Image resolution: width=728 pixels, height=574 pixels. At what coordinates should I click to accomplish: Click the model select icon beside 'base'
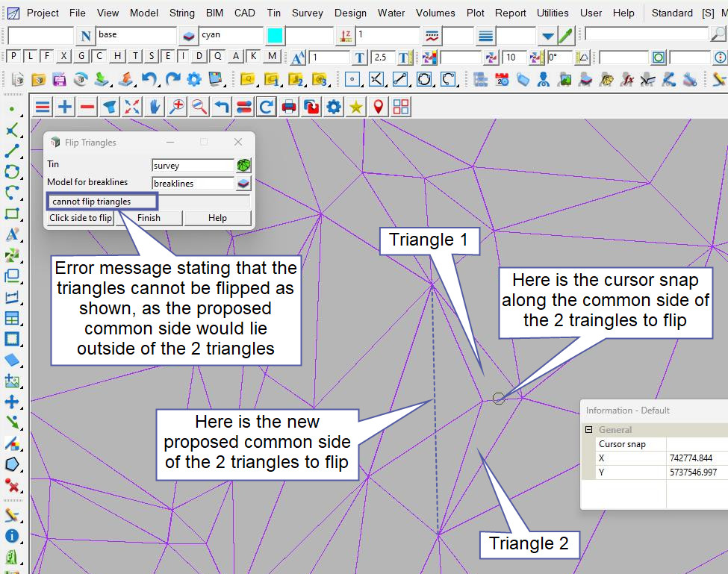coord(189,36)
